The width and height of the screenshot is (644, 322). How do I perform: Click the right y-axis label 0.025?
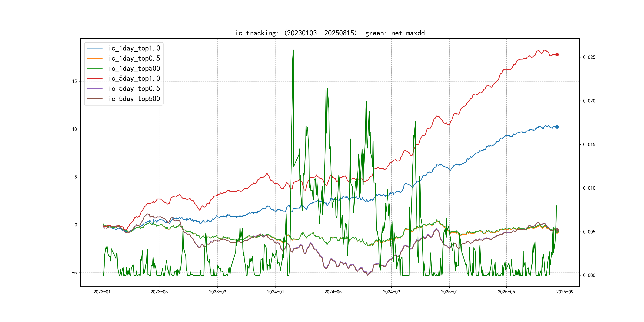[589, 57]
